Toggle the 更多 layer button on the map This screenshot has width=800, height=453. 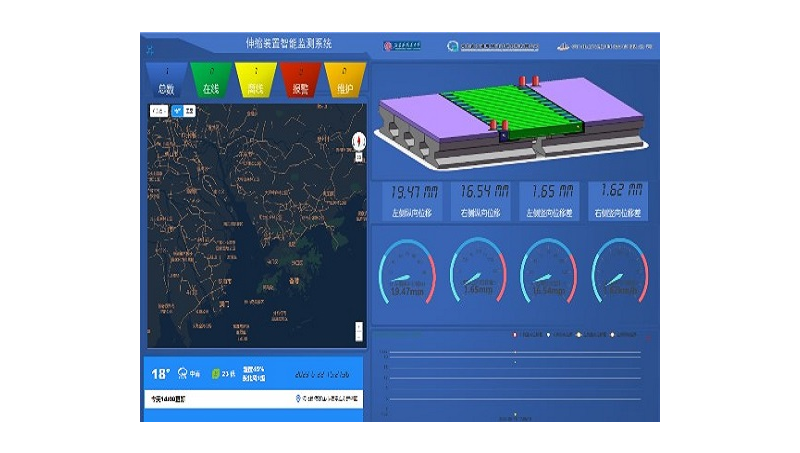(189, 111)
